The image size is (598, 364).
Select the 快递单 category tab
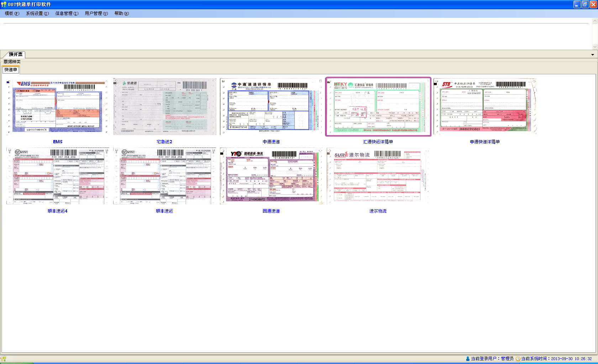tap(11, 70)
